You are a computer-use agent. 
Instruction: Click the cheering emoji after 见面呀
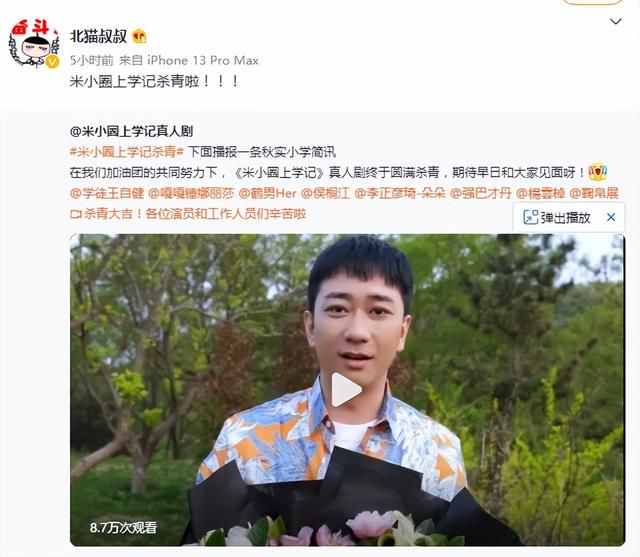click(598, 172)
